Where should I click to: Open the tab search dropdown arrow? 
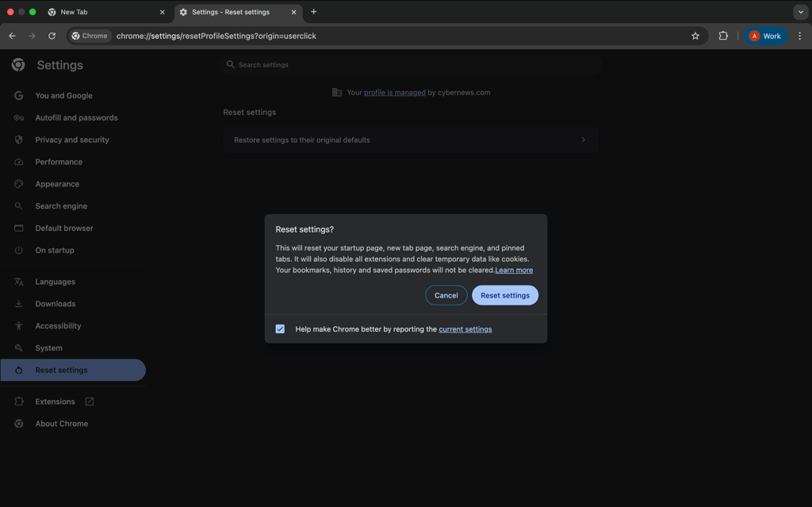click(801, 12)
